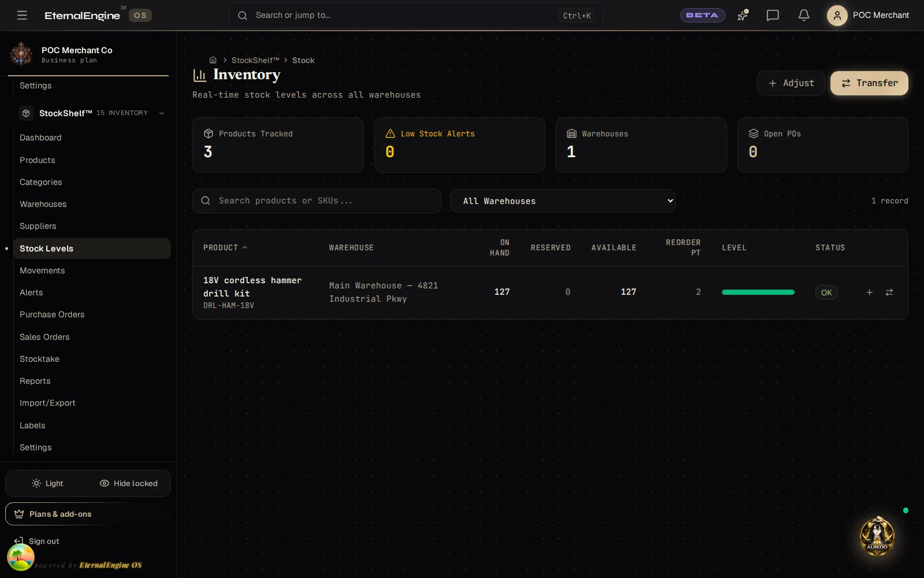
Task: Click the drill kit stock level bar
Action: coord(758,292)
